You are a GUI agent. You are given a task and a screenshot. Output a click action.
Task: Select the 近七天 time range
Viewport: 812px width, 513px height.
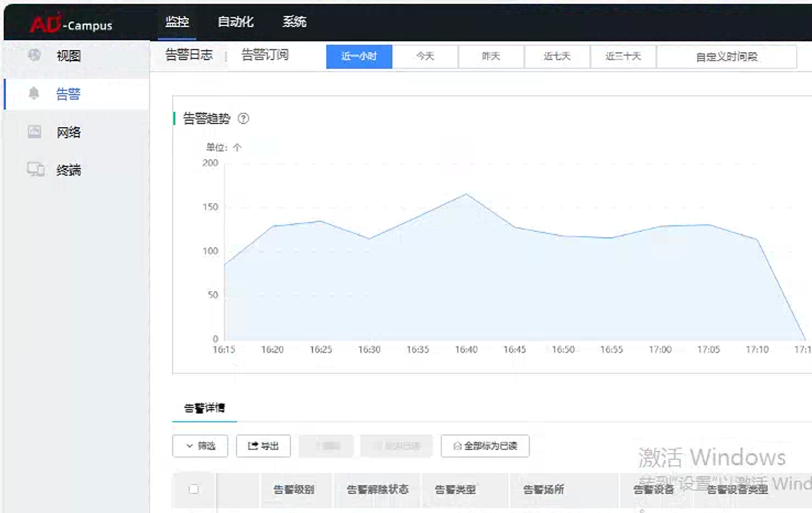[x=557, y=57]
